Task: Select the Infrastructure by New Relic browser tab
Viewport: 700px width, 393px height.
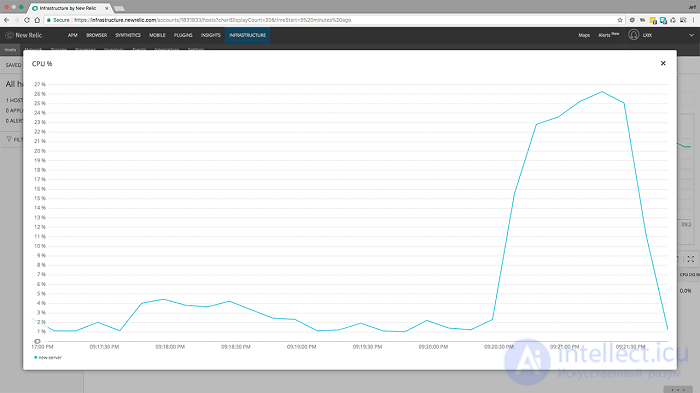Action: click(70, 8)
